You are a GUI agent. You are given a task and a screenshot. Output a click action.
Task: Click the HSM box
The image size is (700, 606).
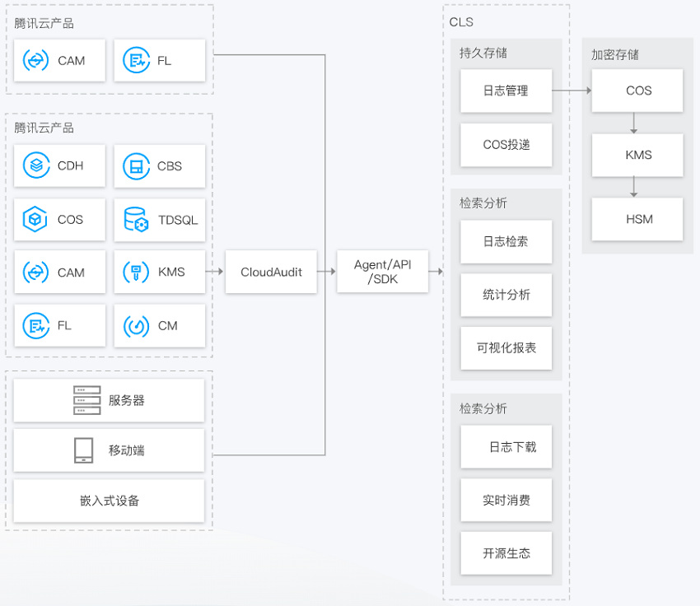point(637,219)
